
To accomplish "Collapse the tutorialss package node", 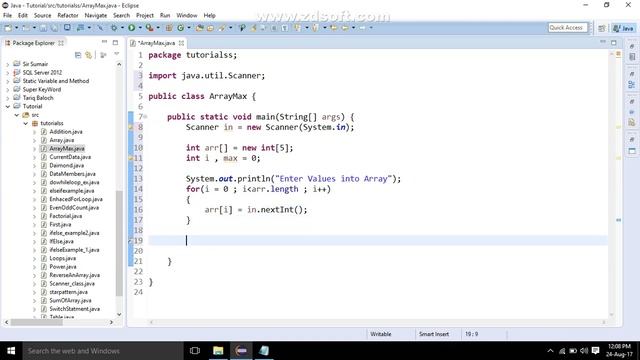I will [x=26, y=123].
